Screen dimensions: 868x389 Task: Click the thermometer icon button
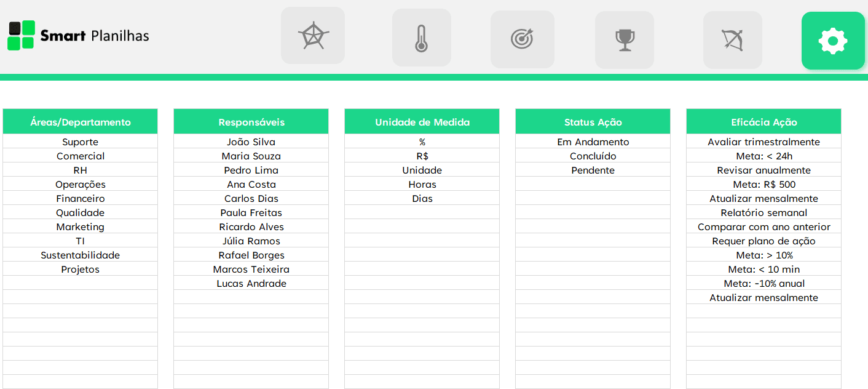(x=421, y=38)
